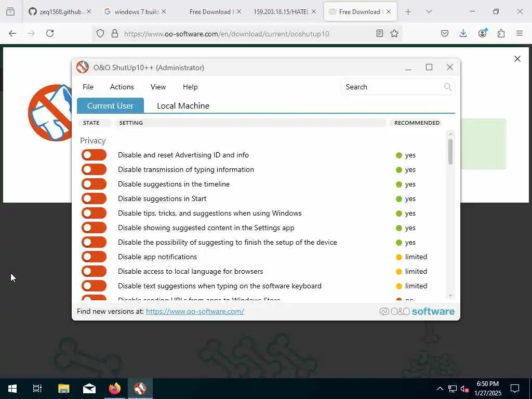This screenshot has width=532, height=399.
Task: Toggle Disable transmission of typing information switch
Action: (x=94, y=170)
